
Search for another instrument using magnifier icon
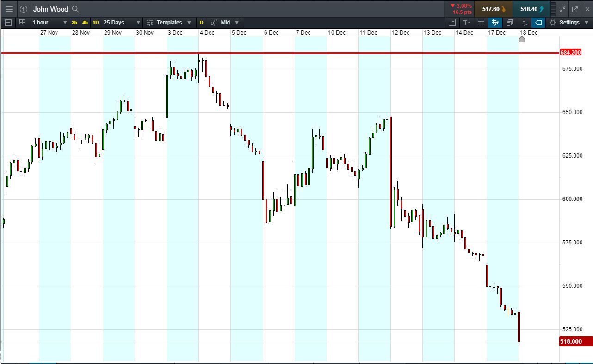click(76, 9)
